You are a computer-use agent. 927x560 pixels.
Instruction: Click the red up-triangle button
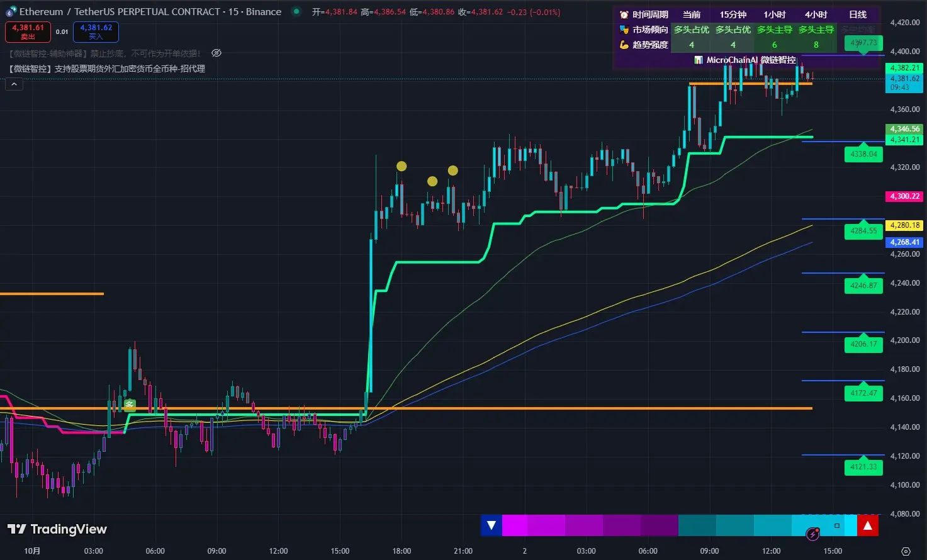click(x=868, y=525)
